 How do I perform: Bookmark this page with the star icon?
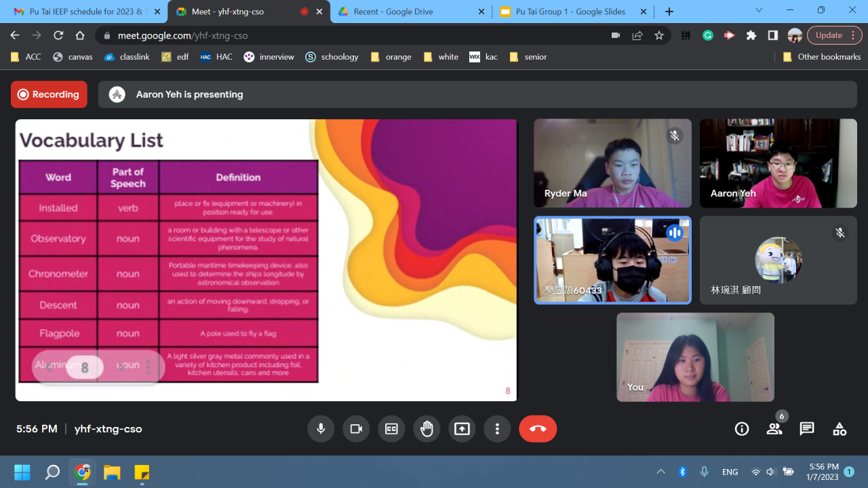[x=659, y=36]
